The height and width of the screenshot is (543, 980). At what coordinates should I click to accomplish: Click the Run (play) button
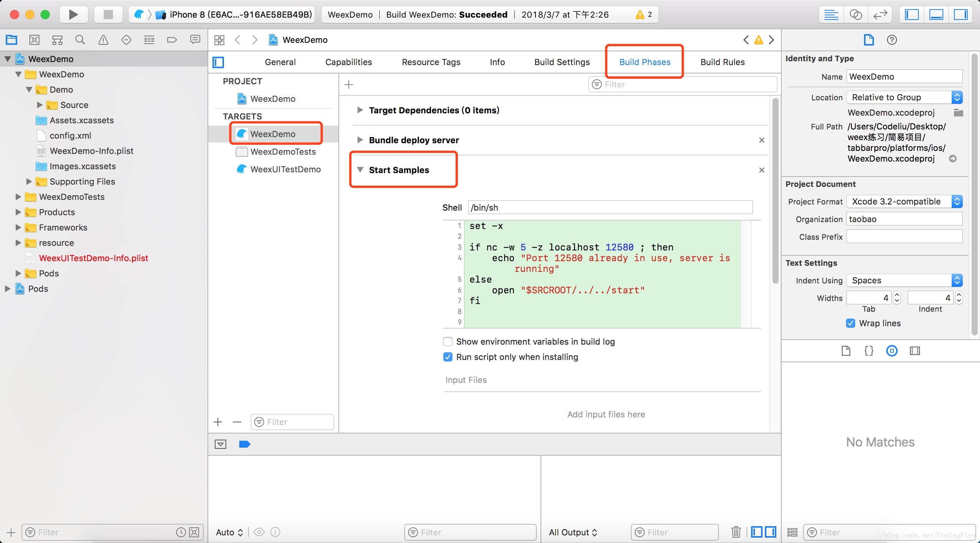click(x=73, y=15)
